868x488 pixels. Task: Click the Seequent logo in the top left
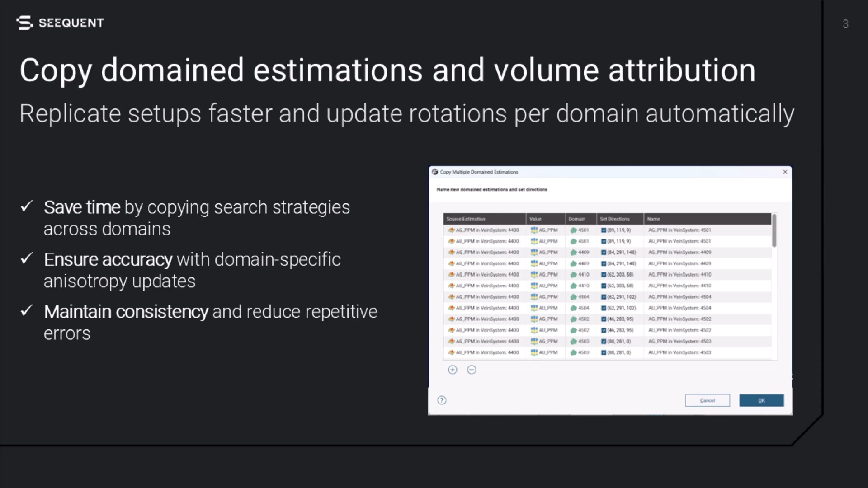coord(61,22)
